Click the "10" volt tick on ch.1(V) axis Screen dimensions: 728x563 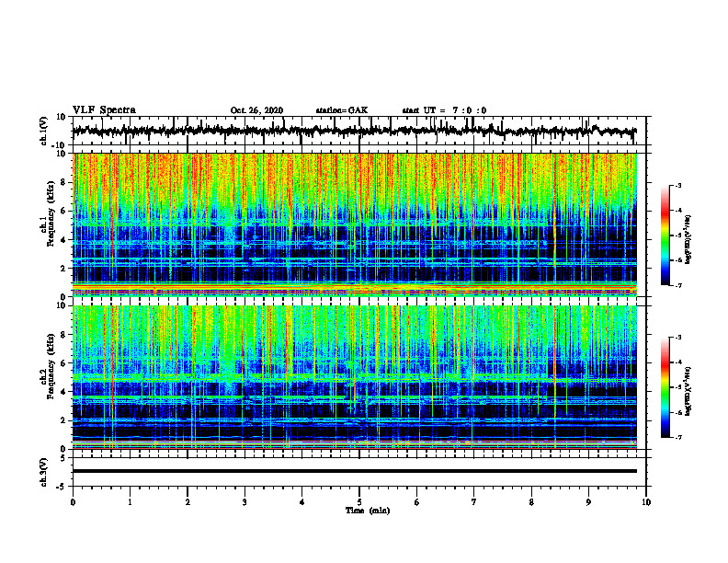(x=62, y=117)
